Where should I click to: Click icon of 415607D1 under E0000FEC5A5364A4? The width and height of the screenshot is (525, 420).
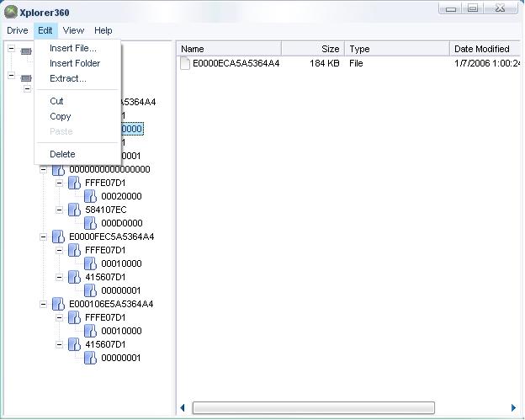coord(74,277)
